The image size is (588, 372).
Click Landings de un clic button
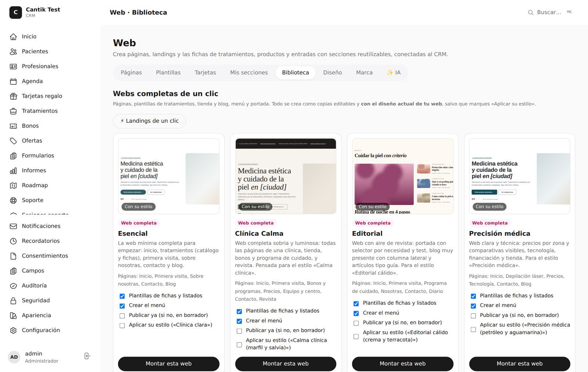tap(150, 121)
